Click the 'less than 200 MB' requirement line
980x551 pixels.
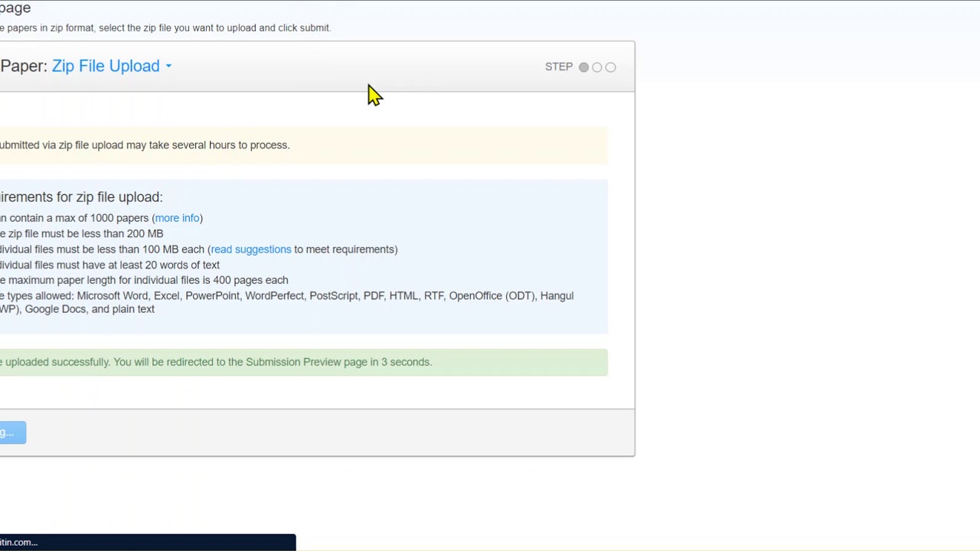(81, 233)
